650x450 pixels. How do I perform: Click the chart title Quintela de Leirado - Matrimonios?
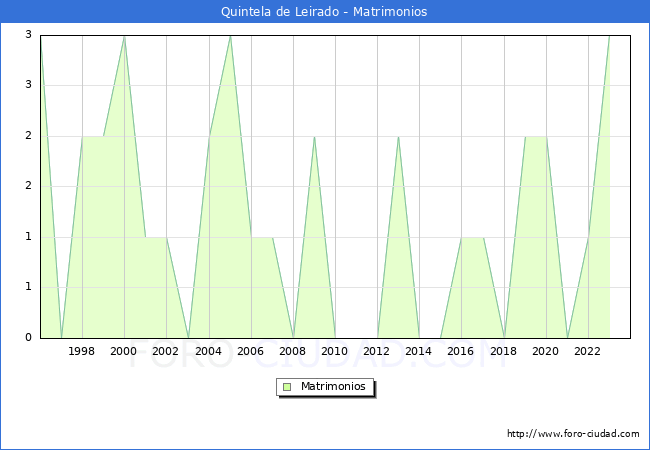[x=324, y=11]
